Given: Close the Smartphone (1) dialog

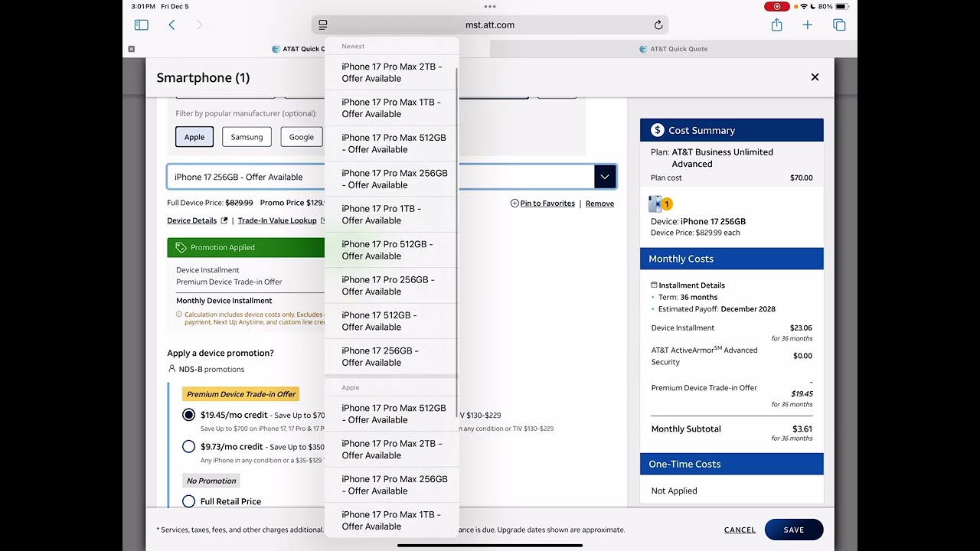Looking at the screenshot, I should [x=815, y=77].
